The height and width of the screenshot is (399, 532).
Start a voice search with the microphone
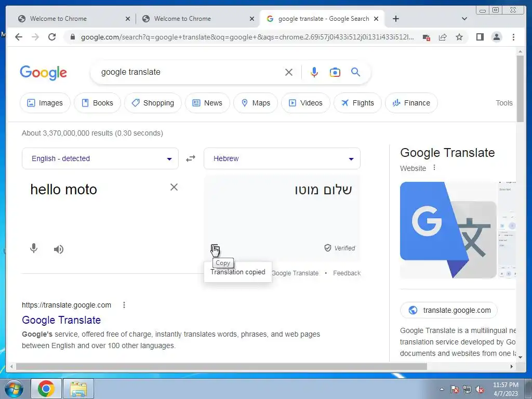(x=314, y=72)
